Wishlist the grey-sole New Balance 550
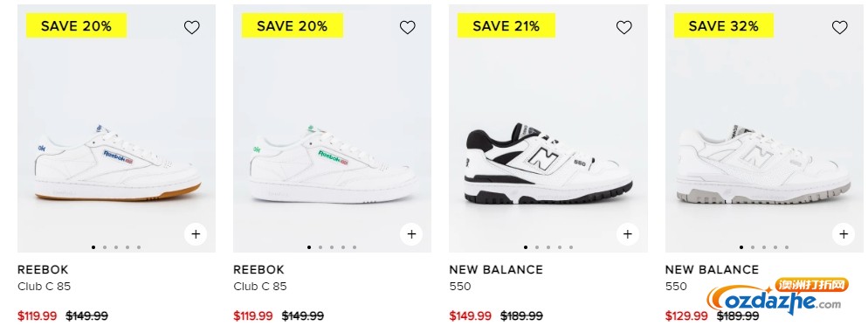This screenshot has width=868, height=326. 840,27
